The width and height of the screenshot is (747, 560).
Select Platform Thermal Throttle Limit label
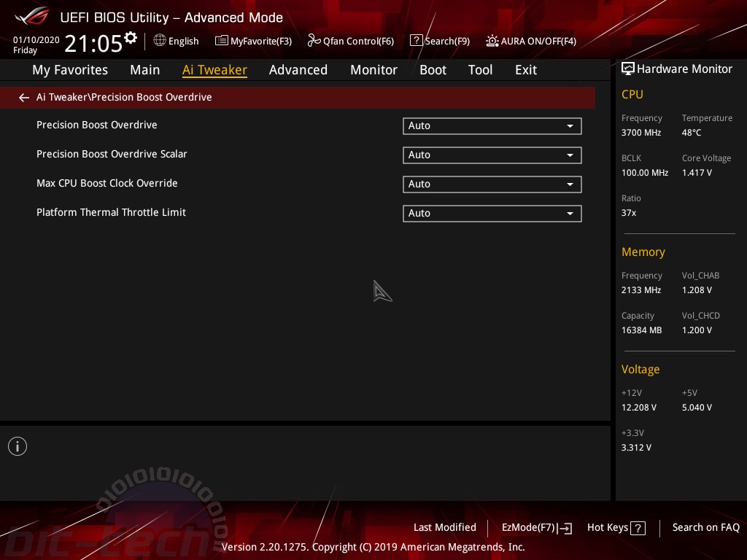(x=111, y=212)
